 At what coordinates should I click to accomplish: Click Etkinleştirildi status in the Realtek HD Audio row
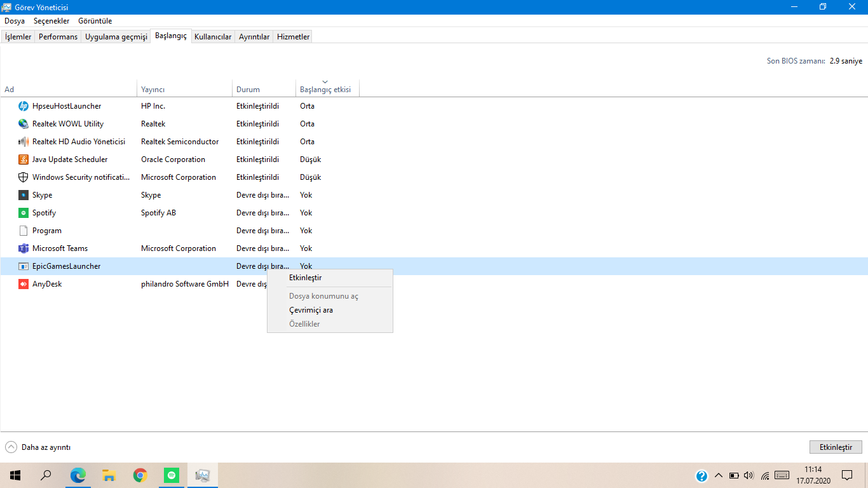257,142
